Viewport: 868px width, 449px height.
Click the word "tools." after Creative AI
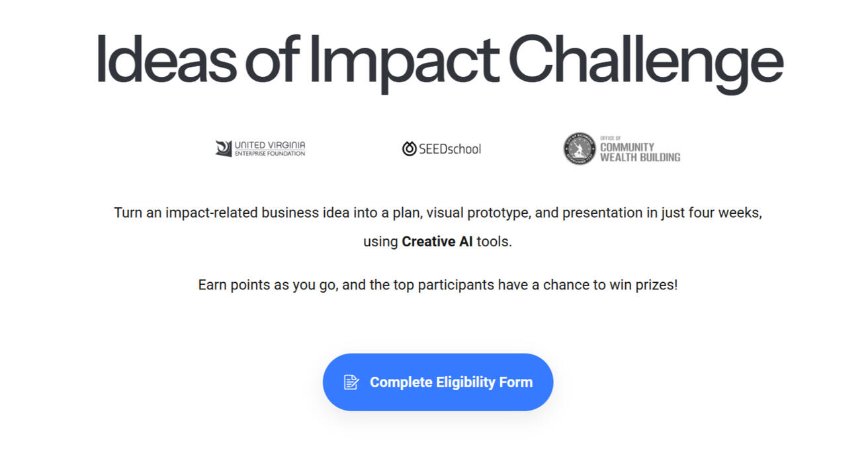point(494,242)
